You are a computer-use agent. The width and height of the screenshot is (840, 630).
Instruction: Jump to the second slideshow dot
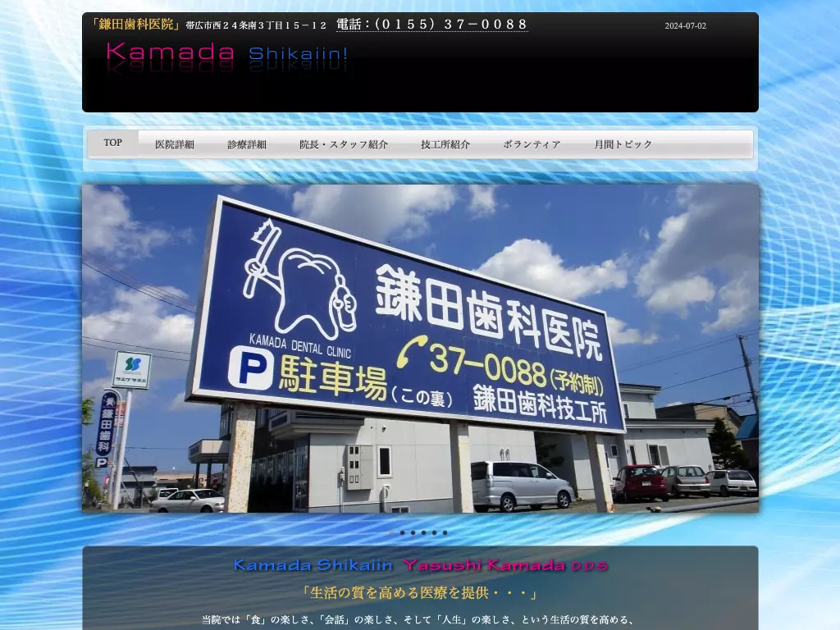click(x=402, y=532)
